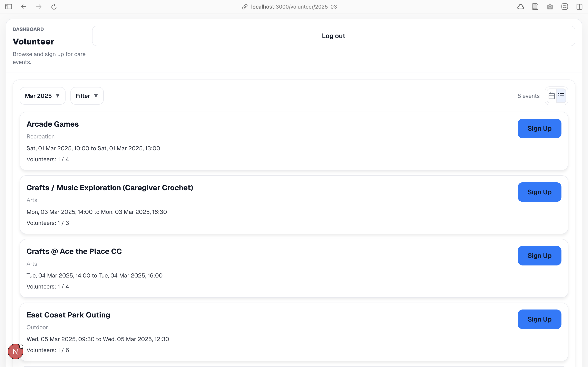Sign up for Crafts @ Ace the Place
Screen dimensions: 588x367
click(539, 256)
